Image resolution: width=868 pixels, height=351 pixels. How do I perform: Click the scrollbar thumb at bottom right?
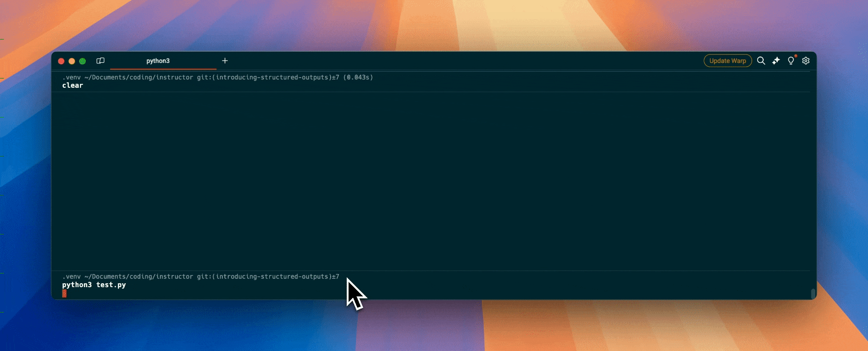pos(813,293)
